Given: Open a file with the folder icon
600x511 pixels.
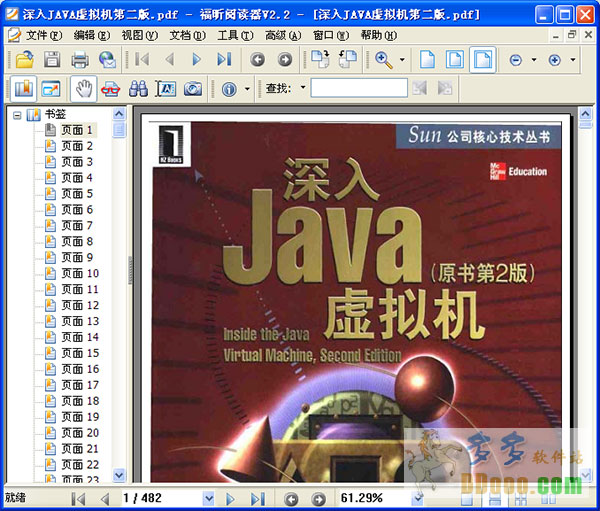Looking at the screenshot, I should [x=24, y=60].
